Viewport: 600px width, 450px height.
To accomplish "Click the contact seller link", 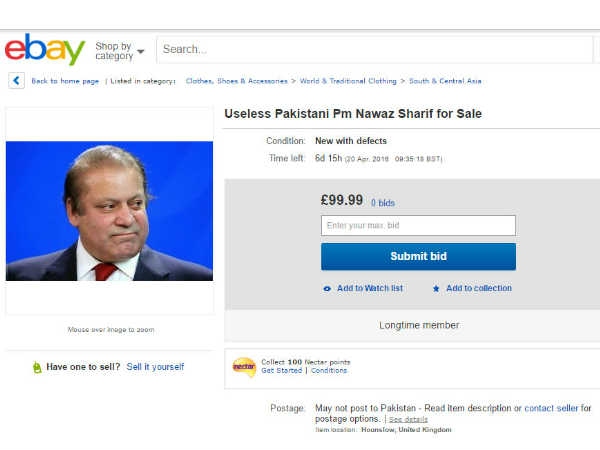I will tap(551, 408).
